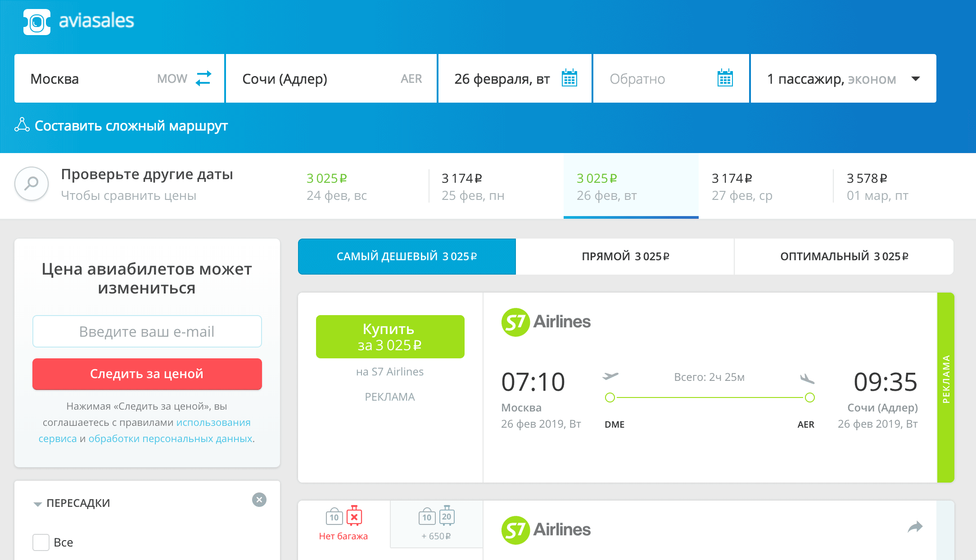This screenshot has height=560, width=976.
Task: Choose the 26 фев, вт price date
Action: click(631, 186)
